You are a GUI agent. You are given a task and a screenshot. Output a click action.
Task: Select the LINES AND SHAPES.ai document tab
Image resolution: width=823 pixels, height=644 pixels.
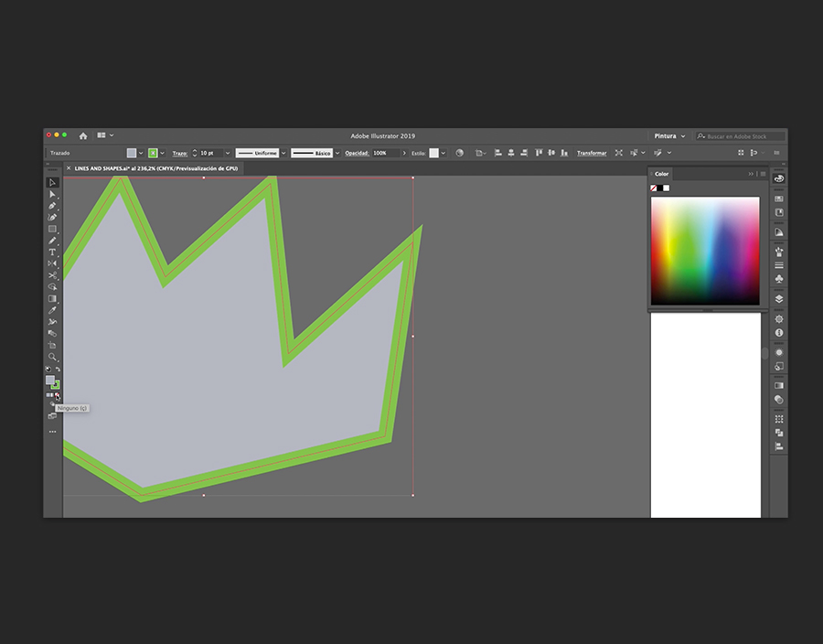tap(155, 168)
